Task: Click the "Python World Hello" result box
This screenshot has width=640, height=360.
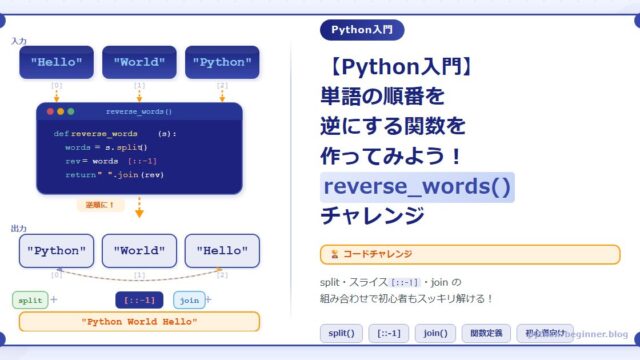Action: tap(139, 322)
